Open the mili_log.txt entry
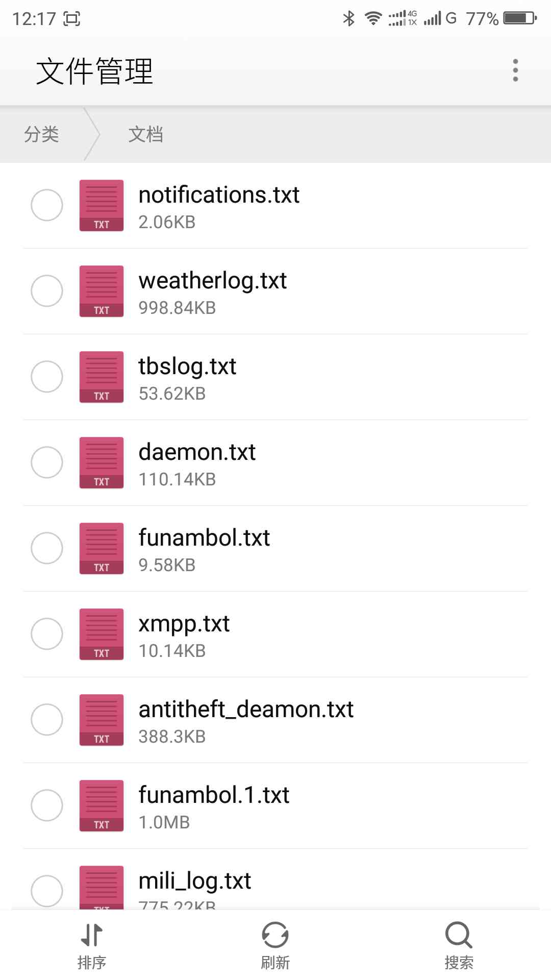This screenshot has width=551, height=980. coord(195,881)
